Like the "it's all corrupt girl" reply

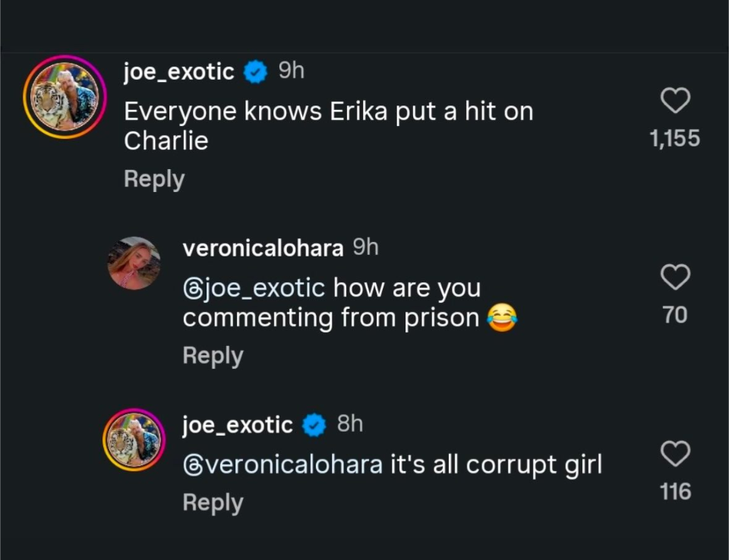[x=674, y=455]
